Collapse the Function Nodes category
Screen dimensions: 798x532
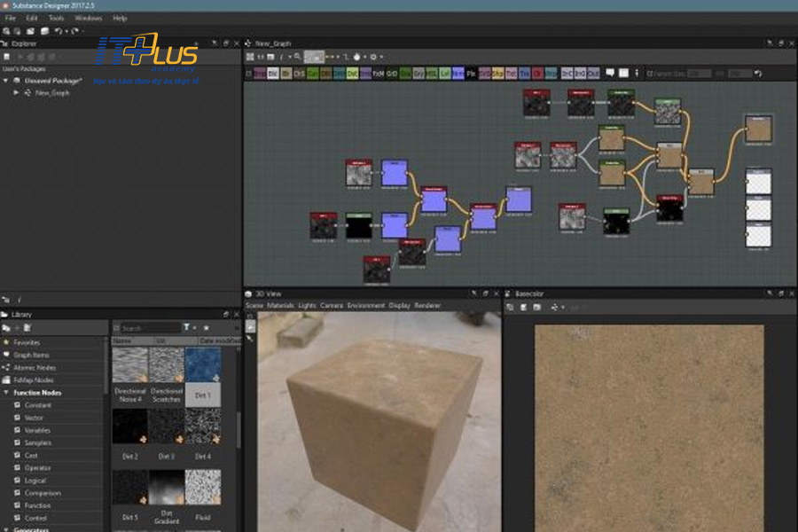[x=6, y=393]
